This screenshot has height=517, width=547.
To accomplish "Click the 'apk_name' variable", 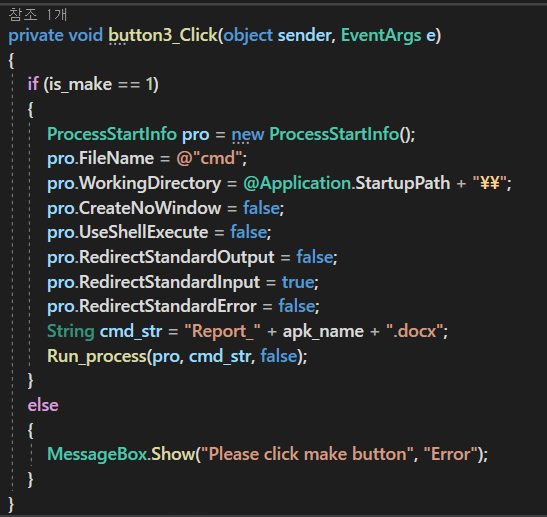I will point(323,332).
